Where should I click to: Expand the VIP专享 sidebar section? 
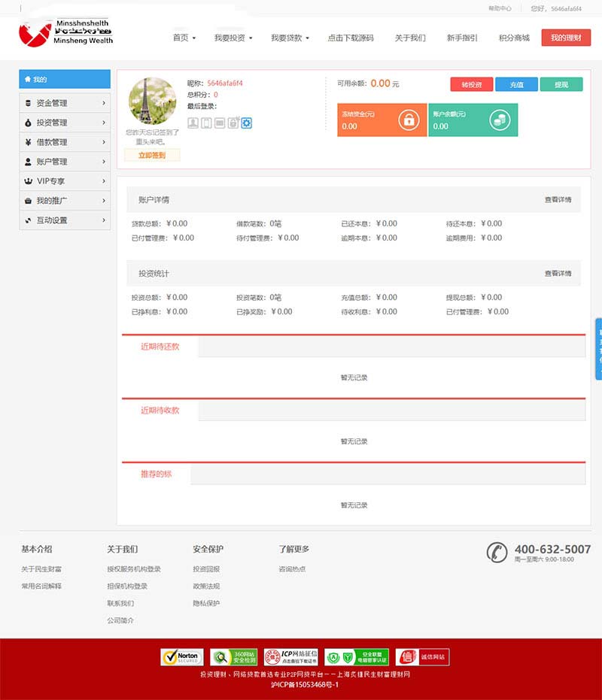coord(65,181)
